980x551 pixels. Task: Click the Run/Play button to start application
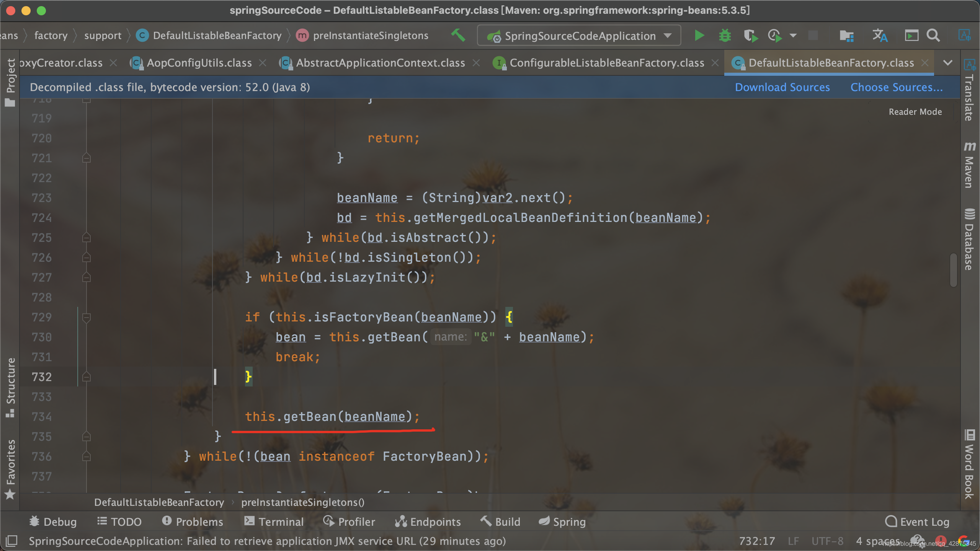click(699, 35)
